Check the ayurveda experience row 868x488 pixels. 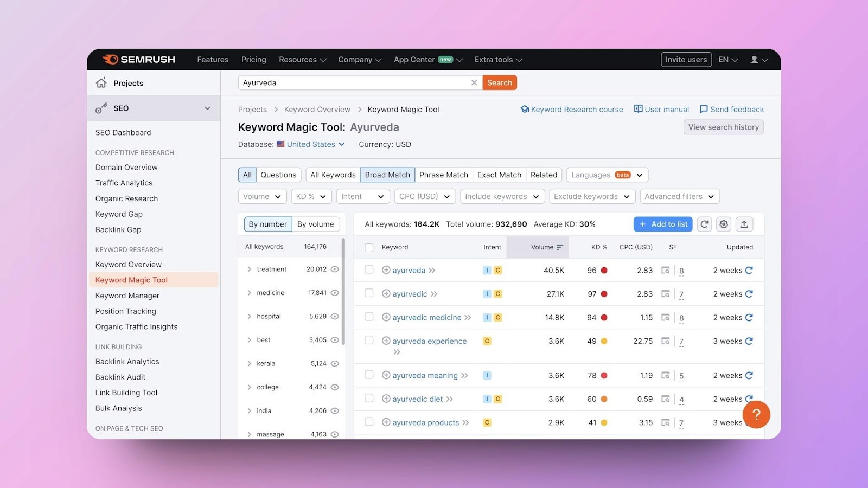(x=369, y=341)
